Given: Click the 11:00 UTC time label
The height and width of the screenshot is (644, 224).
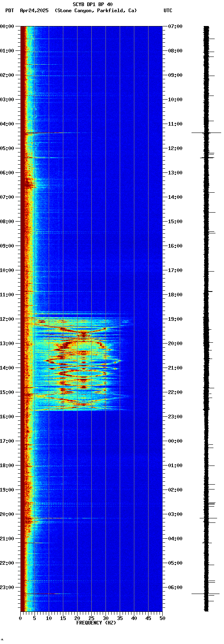Looking at the screenshot, I should [x=175, y=124].
